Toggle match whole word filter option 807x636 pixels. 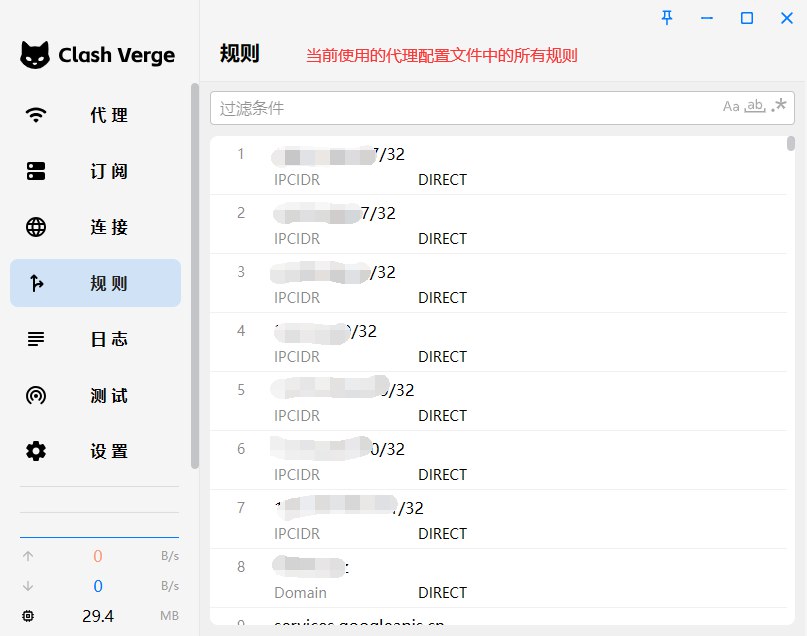point(756,107)
